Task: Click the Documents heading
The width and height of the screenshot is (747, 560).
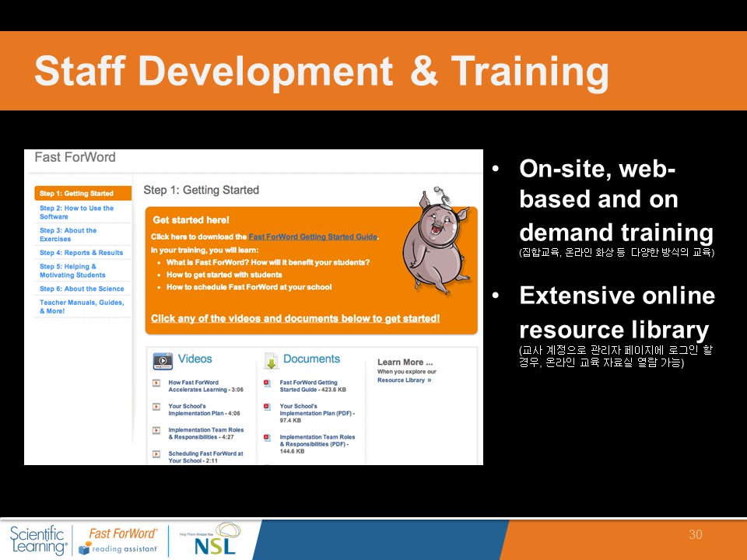Action: point(311,359)
